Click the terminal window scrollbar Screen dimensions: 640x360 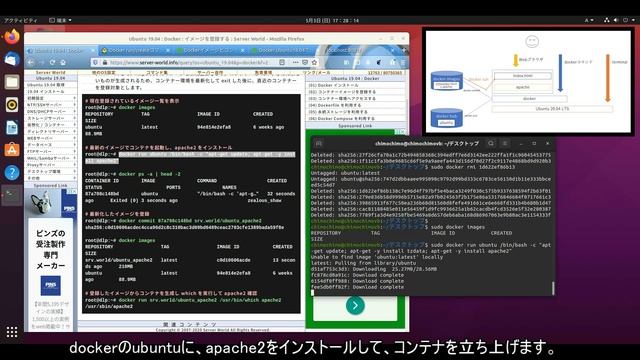[x=553, y=287]
